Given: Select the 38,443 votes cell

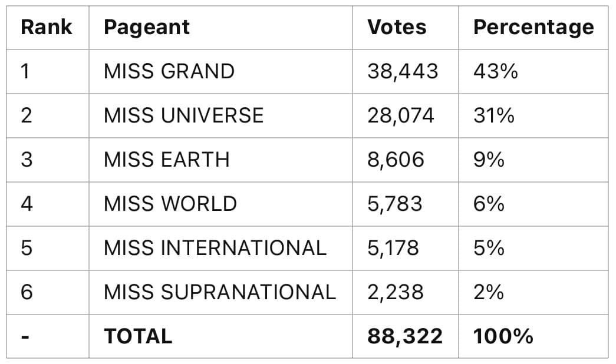Looking at the screenshot, I should point(403,71).
